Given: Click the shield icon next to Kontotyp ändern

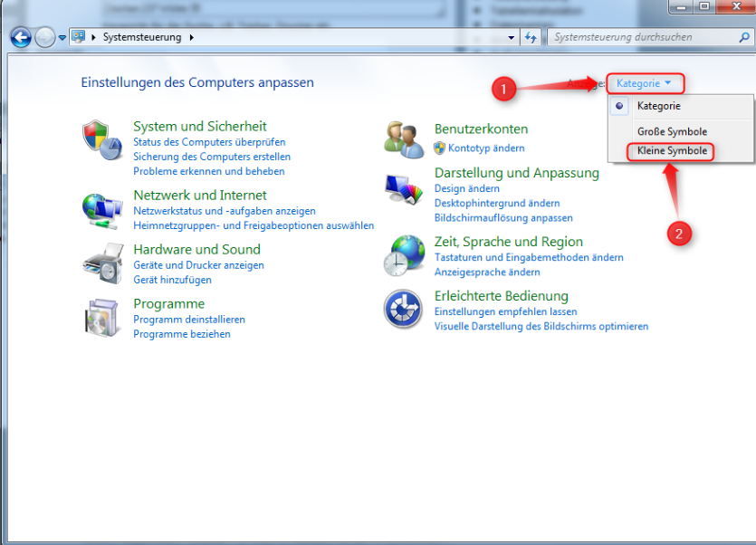Looking at the screenshot, I should tap(440, 148).
